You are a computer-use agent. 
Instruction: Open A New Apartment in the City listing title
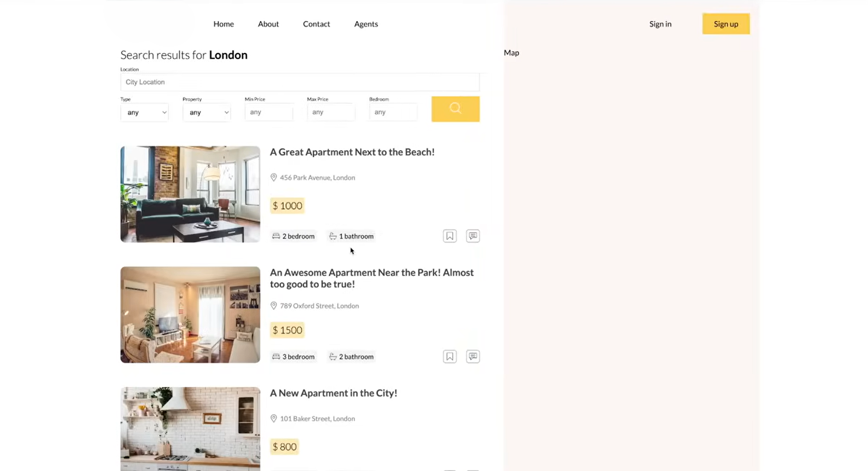[x=334, y=393]
